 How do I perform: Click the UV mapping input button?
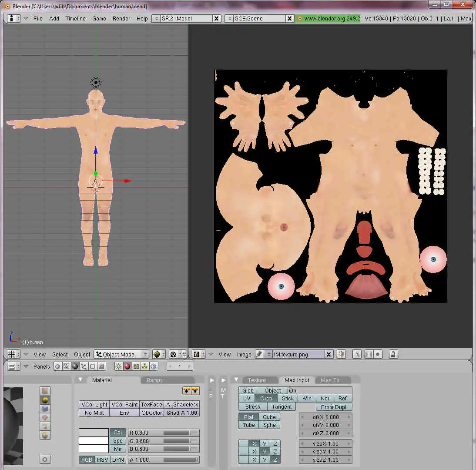point(246,398)
